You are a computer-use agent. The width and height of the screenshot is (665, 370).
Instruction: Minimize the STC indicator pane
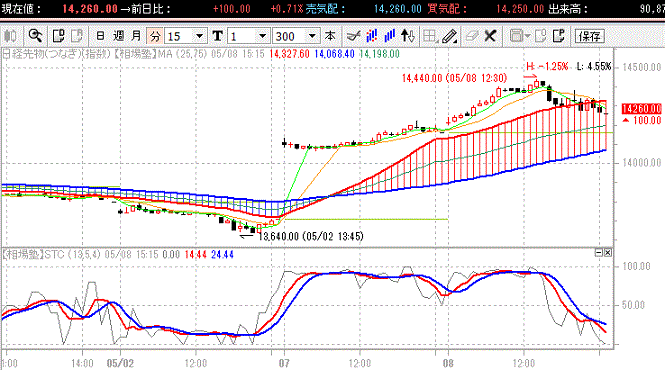599,253
